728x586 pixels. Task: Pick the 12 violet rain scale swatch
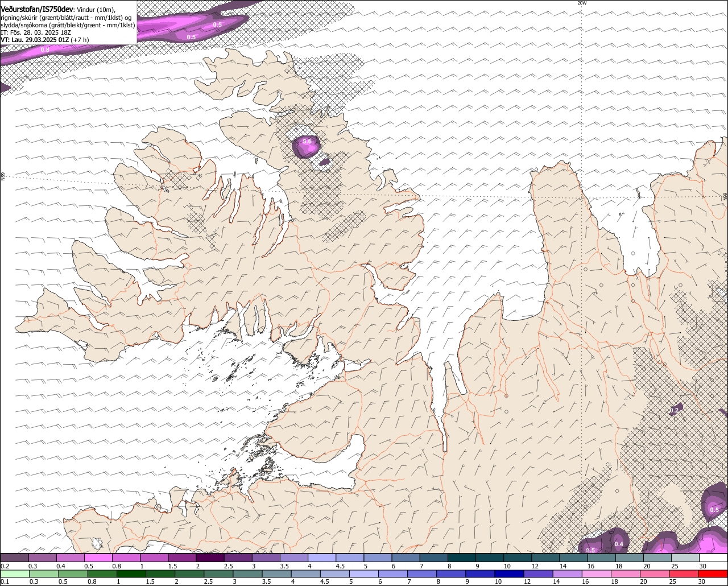[540, 574]
